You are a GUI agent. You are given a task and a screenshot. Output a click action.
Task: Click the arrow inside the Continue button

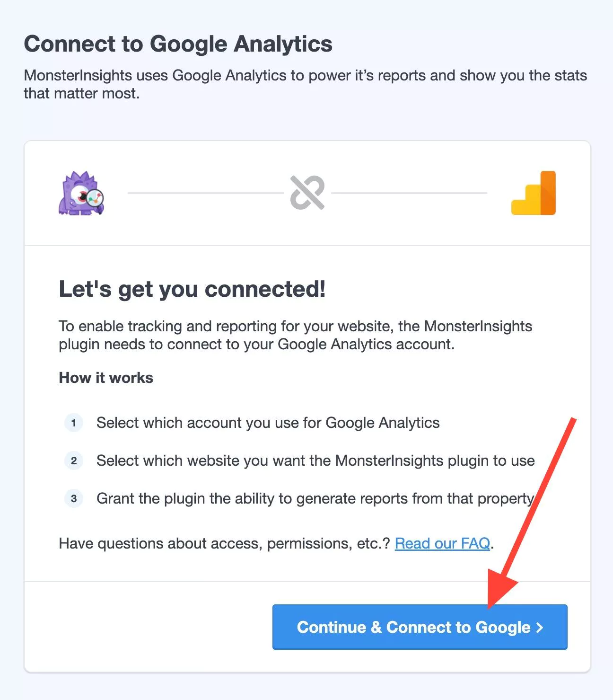pos(539,628)
